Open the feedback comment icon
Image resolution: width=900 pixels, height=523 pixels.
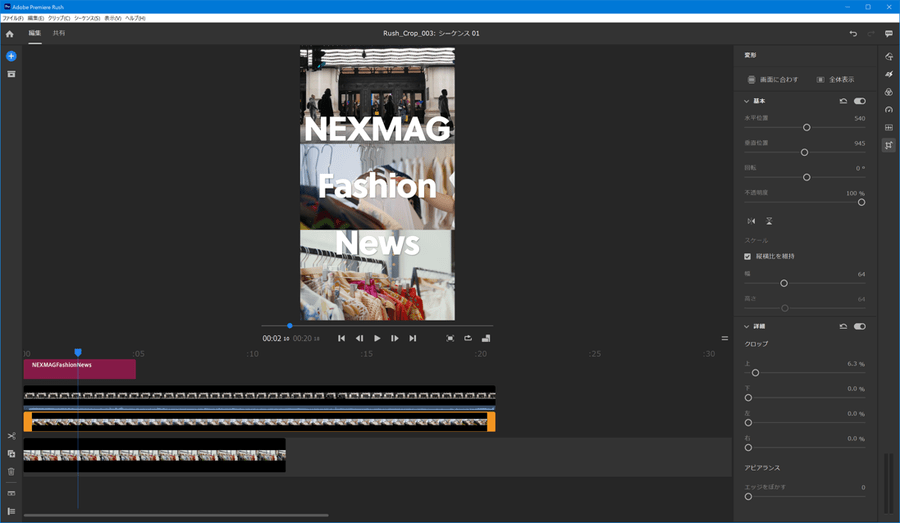pyautogui.click(x=889, y=34)
